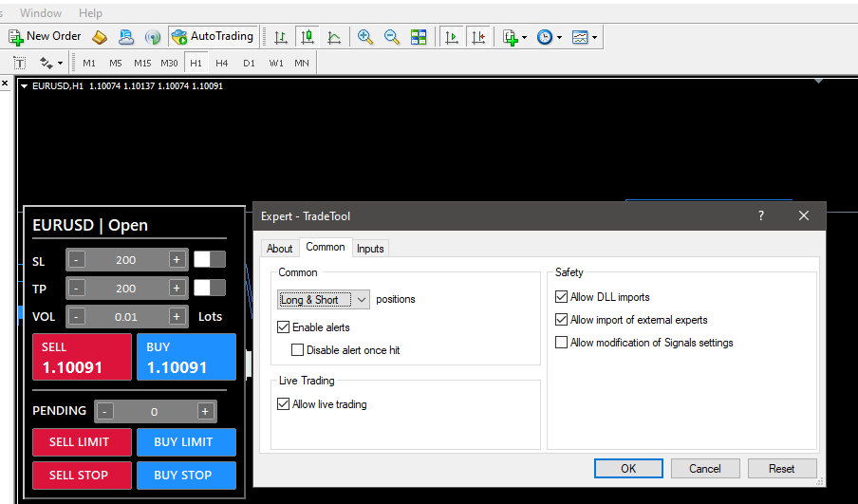This screenshot has height=504, width=858.
Task: Switch to the About tab
Action: coord(280,249)
